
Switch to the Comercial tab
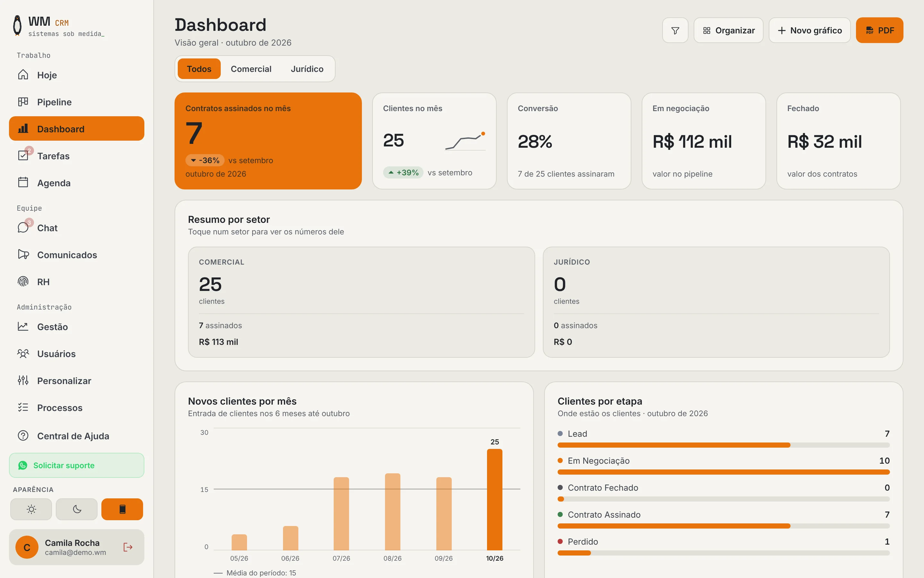pyautogui.click(x=251, y=69)
